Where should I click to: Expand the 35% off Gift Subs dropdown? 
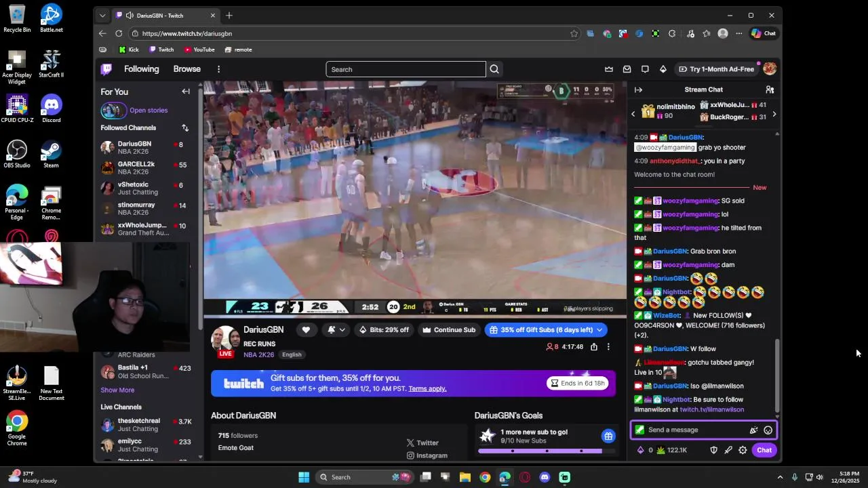599,330
